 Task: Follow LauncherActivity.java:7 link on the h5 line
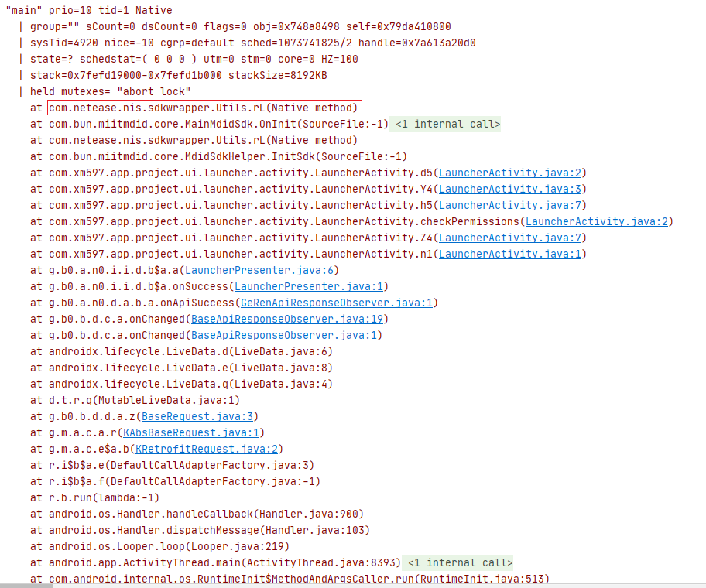[510, 206]
